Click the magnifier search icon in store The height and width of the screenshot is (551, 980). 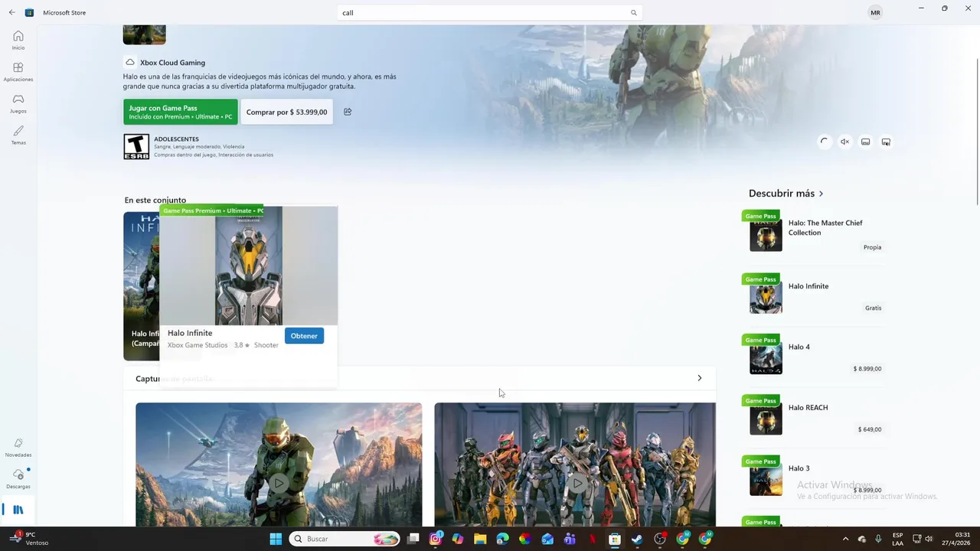tap(633, 12)
